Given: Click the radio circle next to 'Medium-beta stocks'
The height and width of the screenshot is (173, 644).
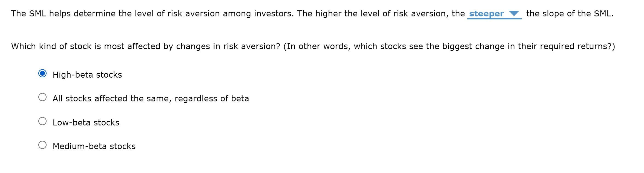Looking at the screenshot, I should point(42,145).
